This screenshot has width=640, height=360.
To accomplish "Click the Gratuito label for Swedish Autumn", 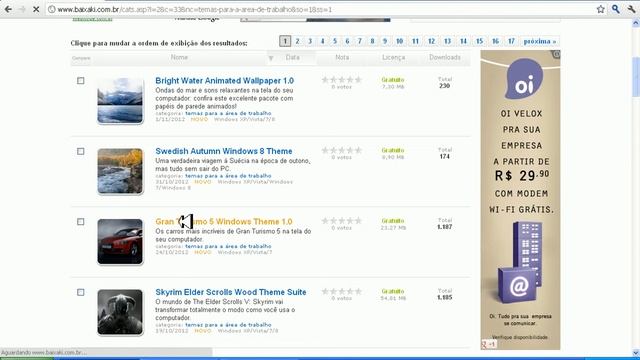I will (393, 150).
